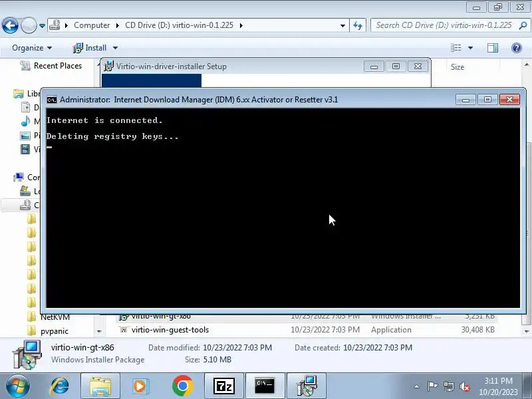This screenshot has height=399, width=532.
Task: Focus the Search CD Drive input field
Action: [x=444, y=25]
